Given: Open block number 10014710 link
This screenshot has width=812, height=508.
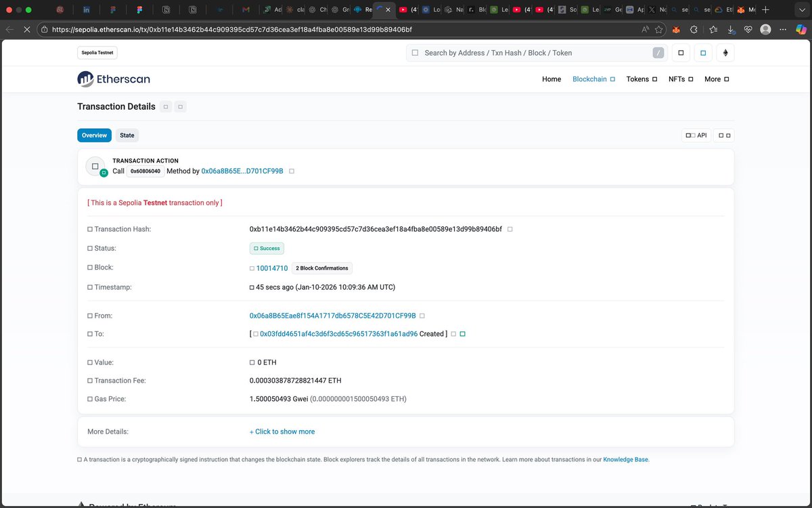Looking at the screenshot, I should (272, 268).
